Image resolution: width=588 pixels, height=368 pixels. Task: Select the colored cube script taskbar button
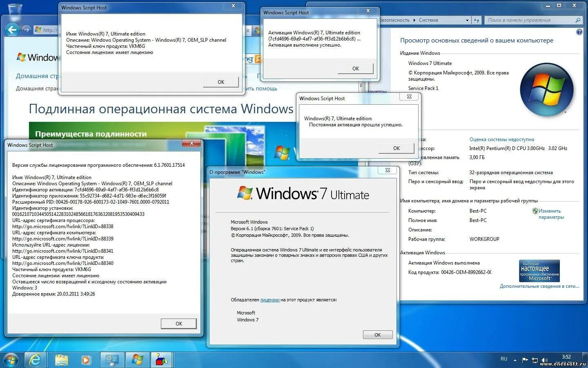(x=162, y=360)
